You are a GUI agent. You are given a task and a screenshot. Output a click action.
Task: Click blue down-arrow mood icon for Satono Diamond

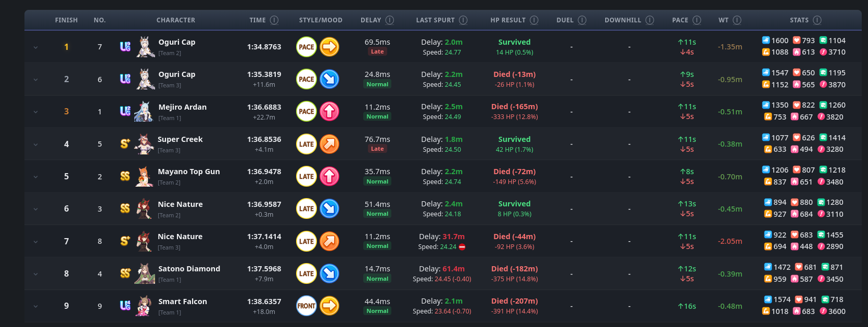click(x=329, y=273)
